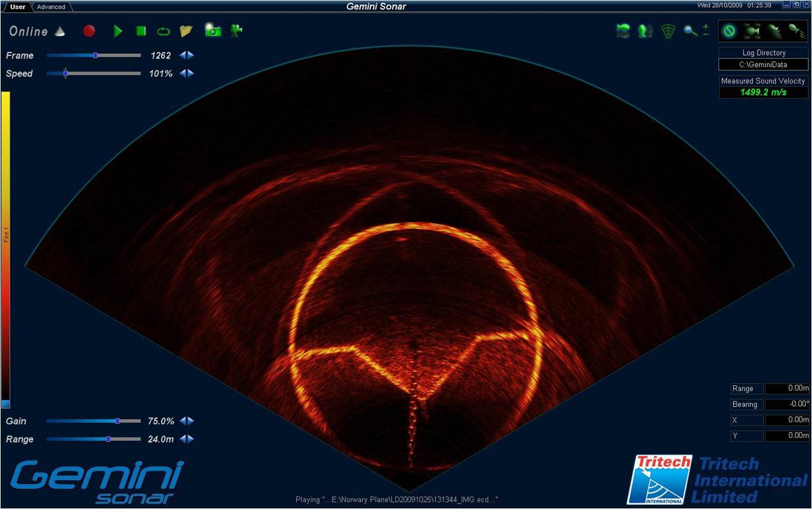Click the Measured Sound Velocity label
Viewport: 812px width, 509px height.
[763, 80]
